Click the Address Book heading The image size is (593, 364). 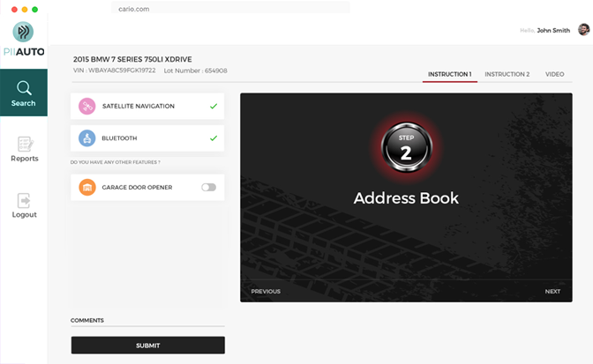point(406,197)
